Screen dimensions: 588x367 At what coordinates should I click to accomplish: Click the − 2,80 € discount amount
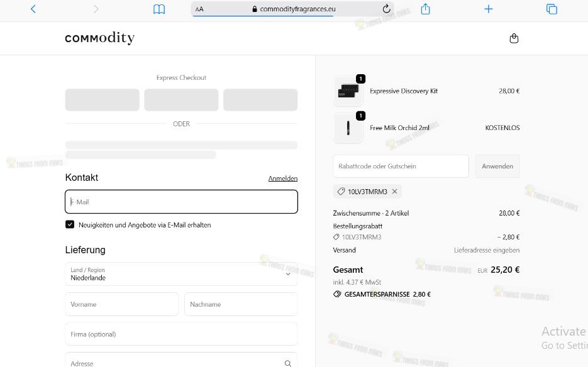coord(508,237)
